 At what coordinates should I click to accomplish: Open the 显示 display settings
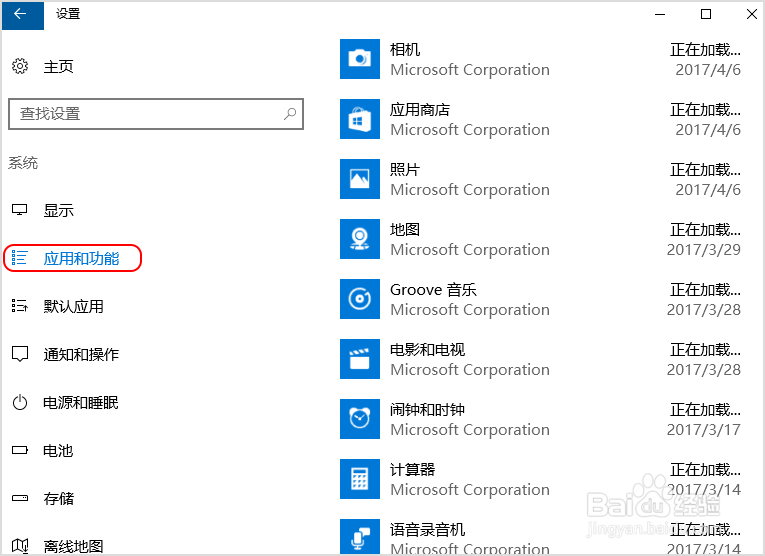(x=58, y=211)
